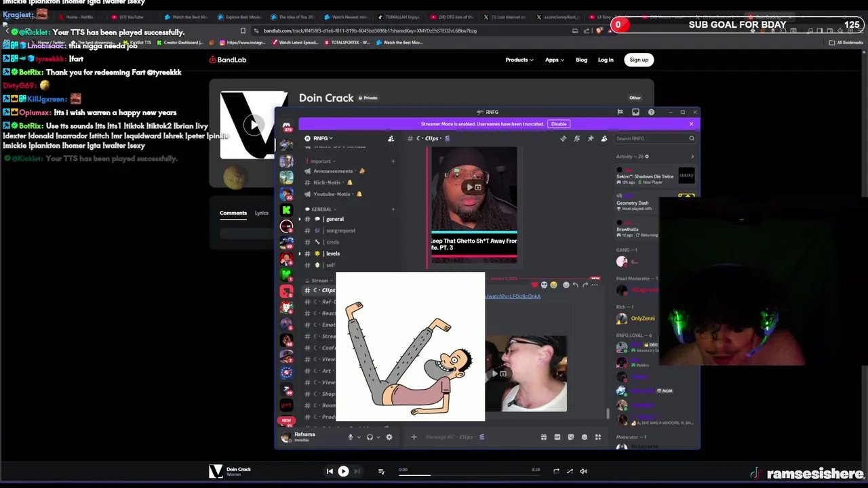React with skull on the hovered message
Viewport: 868px width, 488px height.
coord(544,285)
